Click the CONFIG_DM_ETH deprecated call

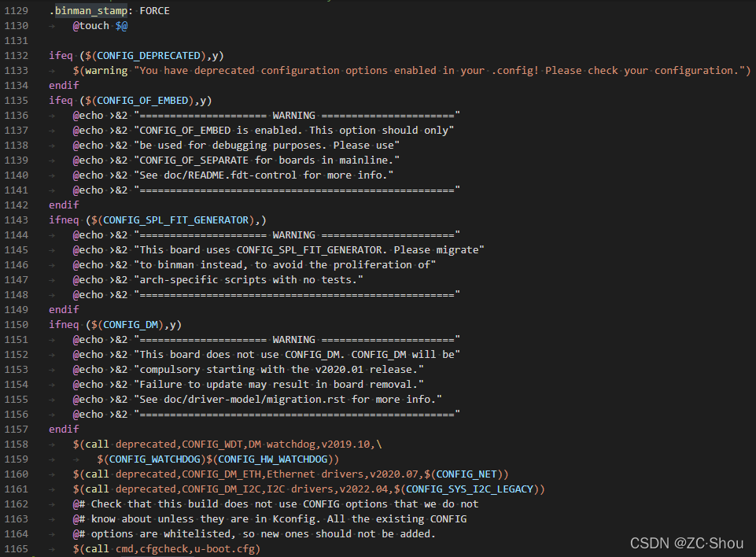[291, 474]
